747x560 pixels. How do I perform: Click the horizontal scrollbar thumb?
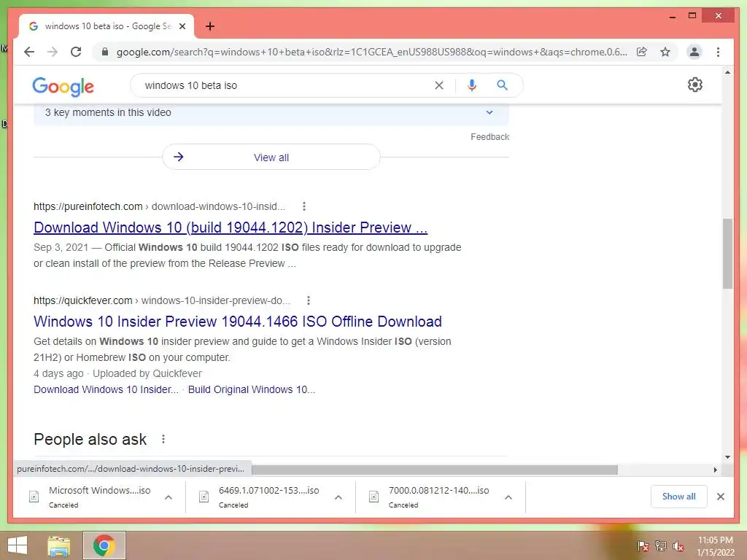pyautogui.click(x=435, y=470)
